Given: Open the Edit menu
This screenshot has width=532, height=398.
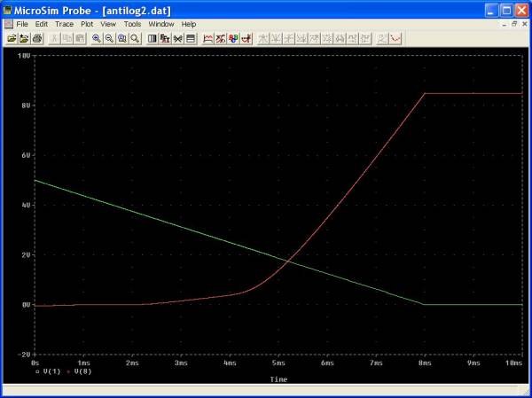Looking at the screenshot, I should [x=42, y=24].
